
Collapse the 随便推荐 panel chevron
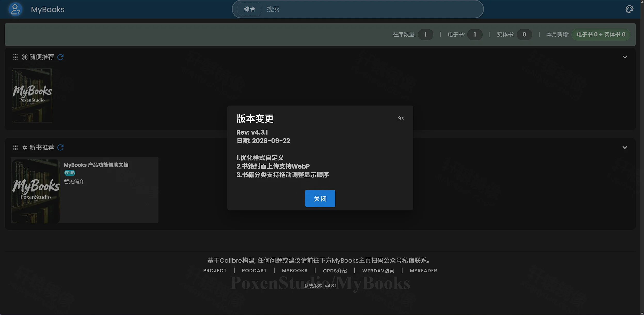[x=625, y=57]
